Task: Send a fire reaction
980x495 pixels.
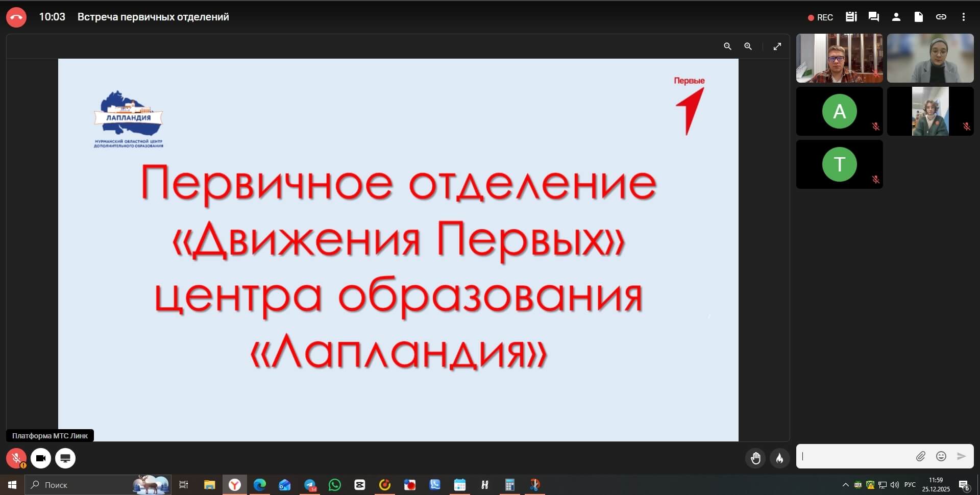Action: click(779, 458)
